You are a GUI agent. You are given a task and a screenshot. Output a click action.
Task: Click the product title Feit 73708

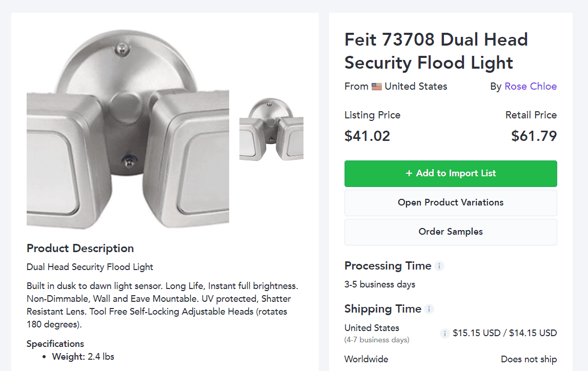pos(436,51)
